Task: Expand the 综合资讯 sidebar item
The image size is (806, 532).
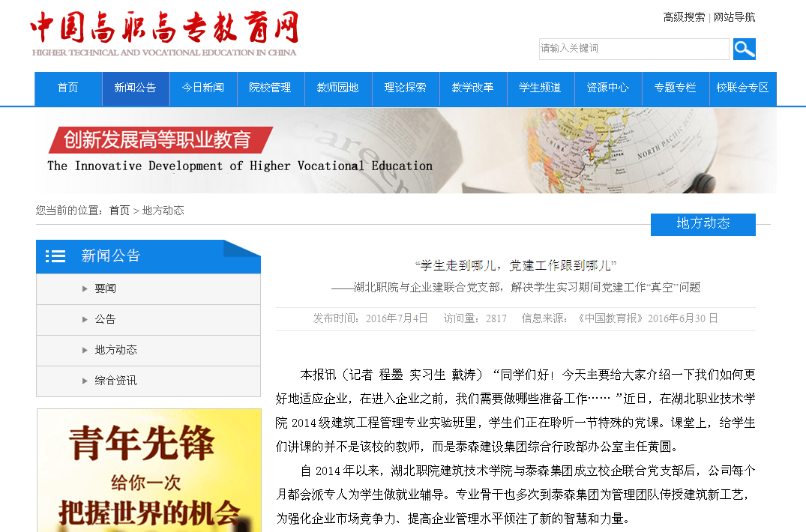Action: (x=115, y=381)
